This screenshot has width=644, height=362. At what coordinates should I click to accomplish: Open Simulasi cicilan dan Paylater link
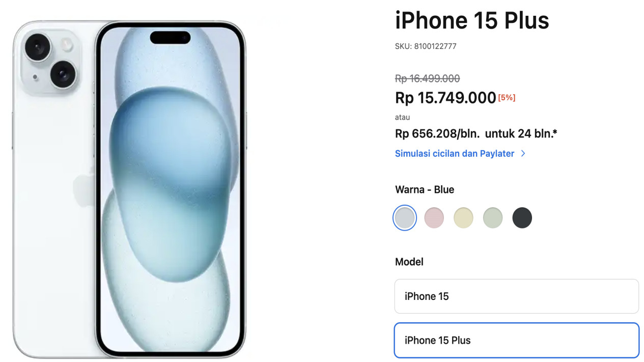455,154
